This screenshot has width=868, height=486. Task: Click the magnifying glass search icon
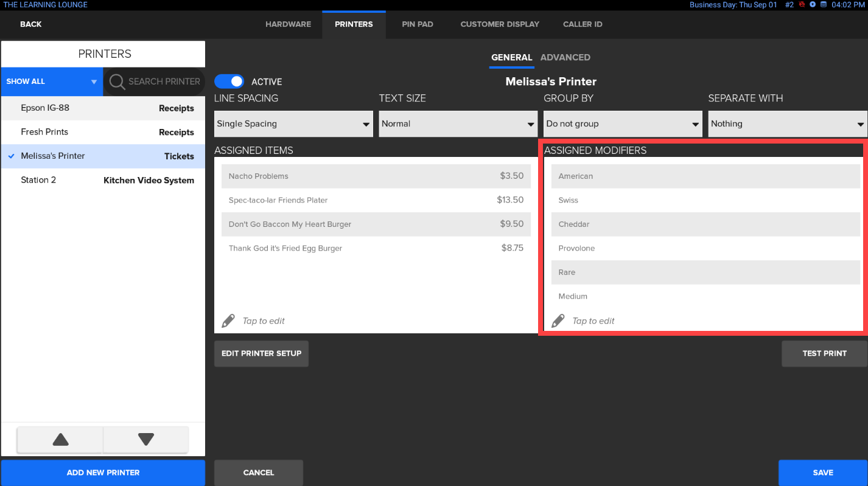click(x=117, y=82)
